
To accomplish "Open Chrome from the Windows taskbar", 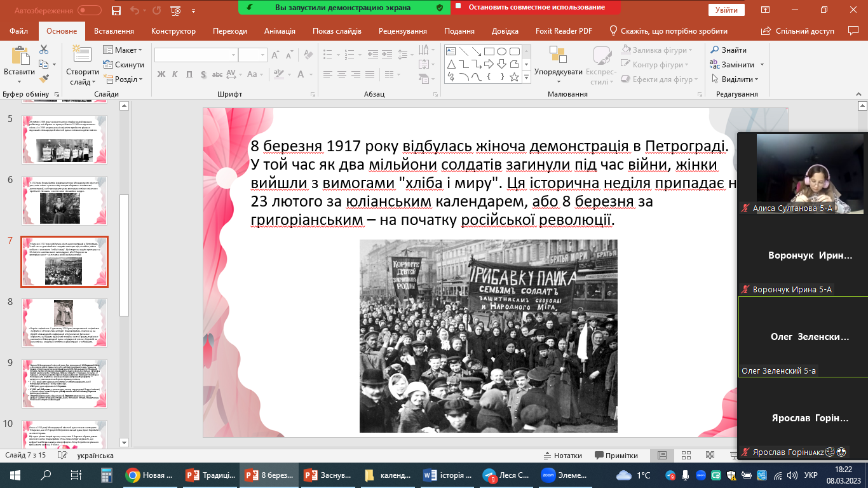I will (x=150, y=475).
